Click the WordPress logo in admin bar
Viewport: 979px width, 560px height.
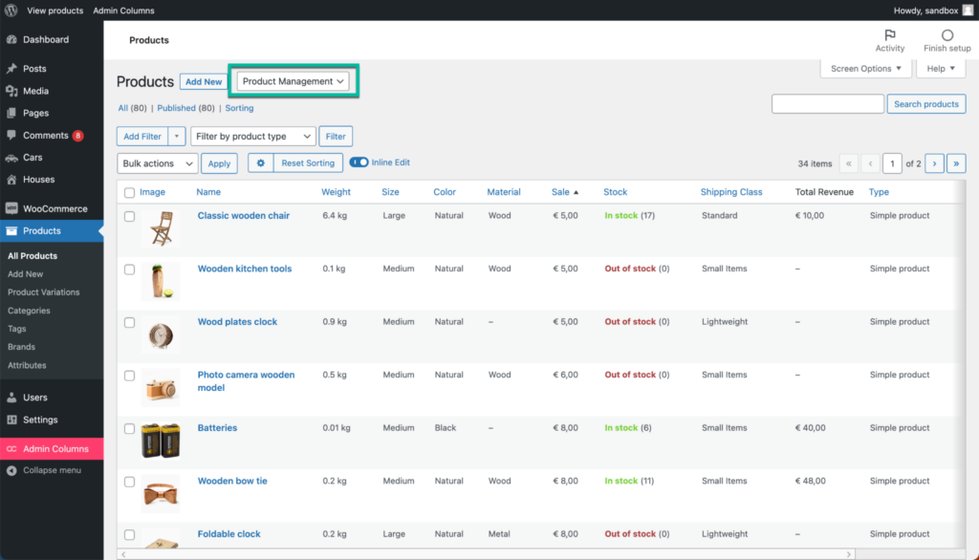click(10, 10)
